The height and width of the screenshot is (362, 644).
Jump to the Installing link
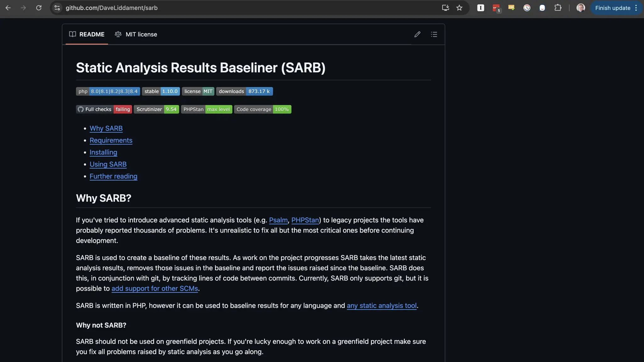[x=103, y=152]
